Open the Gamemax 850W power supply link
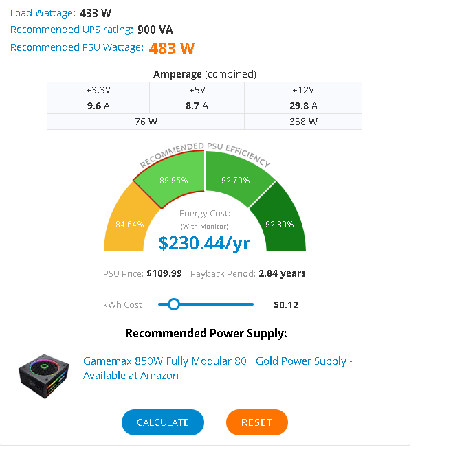 point(217,368)
